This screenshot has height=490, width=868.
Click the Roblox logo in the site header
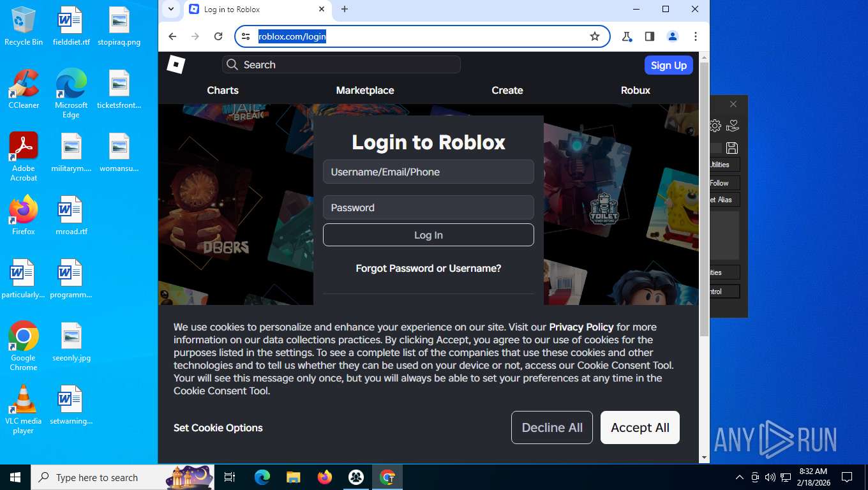pos(176,64)
